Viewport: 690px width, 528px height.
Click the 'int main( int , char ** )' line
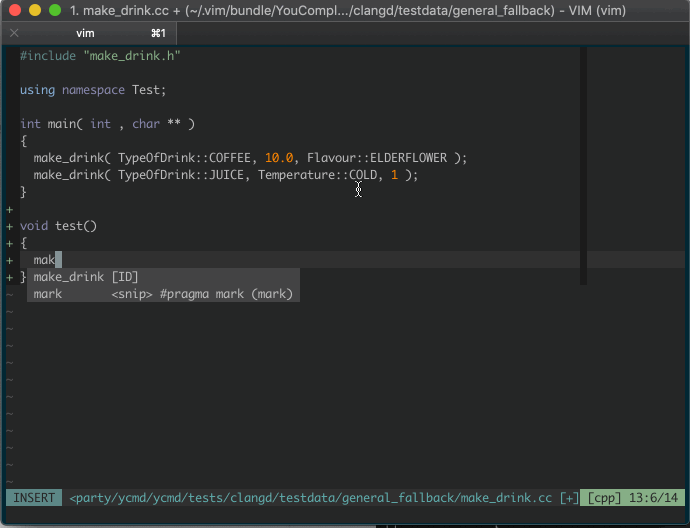(x=107, y=124)
